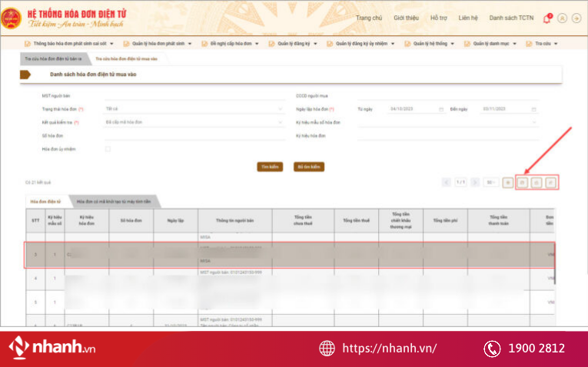Open Kết quả kiểm tra dropdown
The image size is (588, 367).
click(x=194, y=122)
